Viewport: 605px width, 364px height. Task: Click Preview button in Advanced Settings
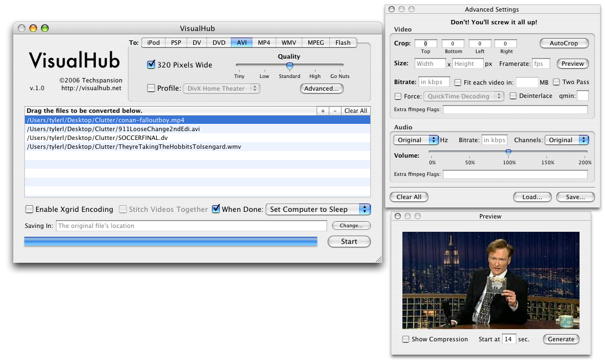tap(572, 64)
